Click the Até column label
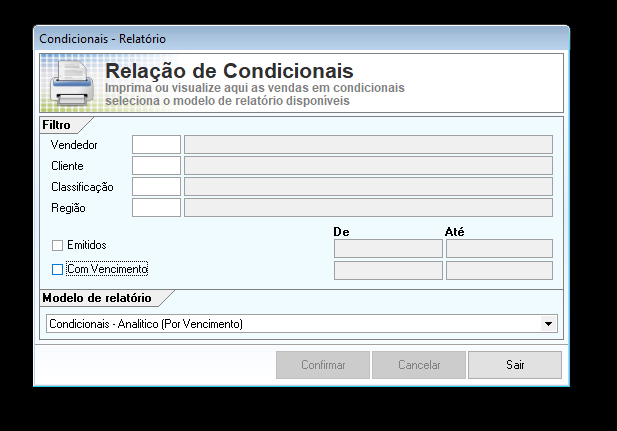This screenshot has height=431, width=617. click(454, 231)
